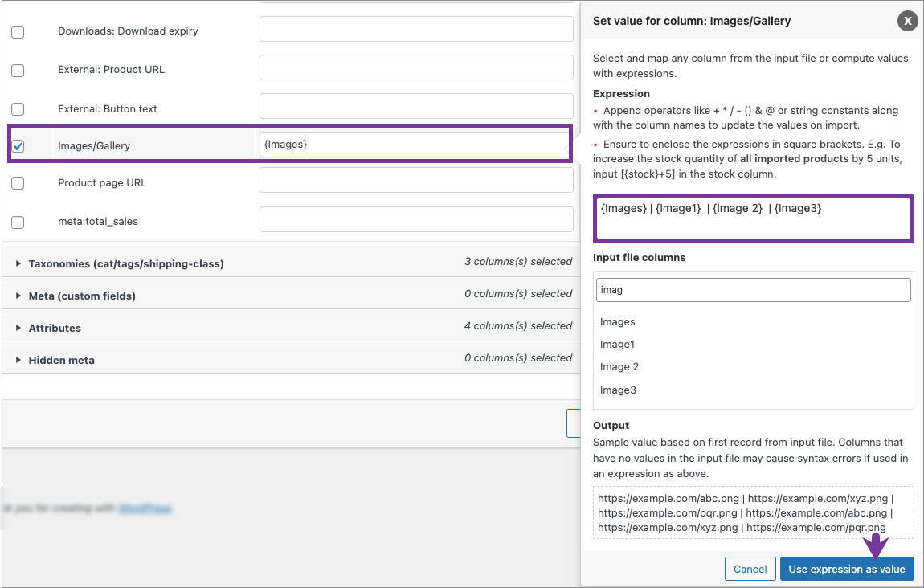
Task: Close the Set value dialog
Action: 907,21
